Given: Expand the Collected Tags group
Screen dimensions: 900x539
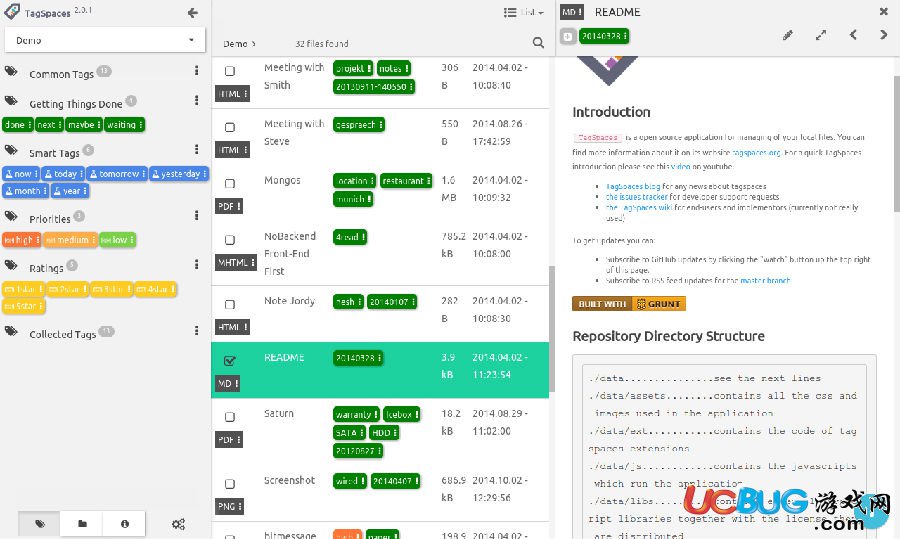Looking at the screenshot, I should coord(62,334).
